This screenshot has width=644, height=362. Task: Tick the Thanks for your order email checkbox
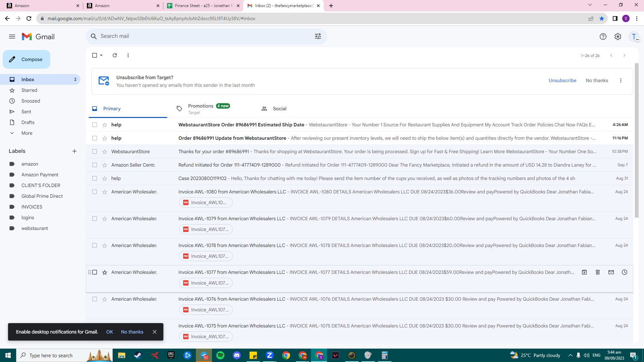(x=95, y=152)
